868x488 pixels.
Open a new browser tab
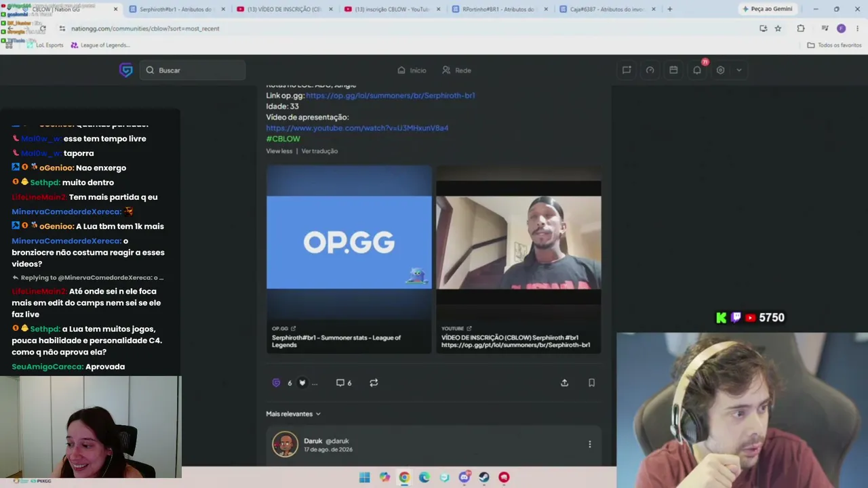669,9
